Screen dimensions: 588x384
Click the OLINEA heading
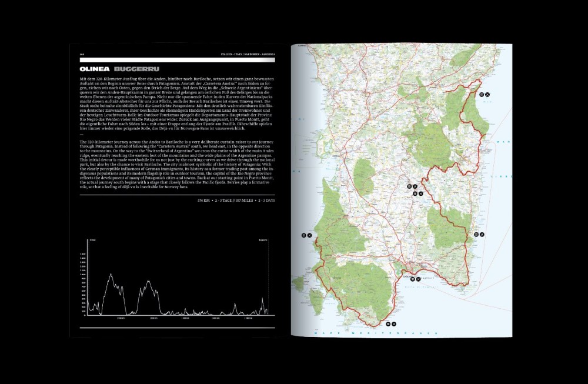click(x=95, y=69)
